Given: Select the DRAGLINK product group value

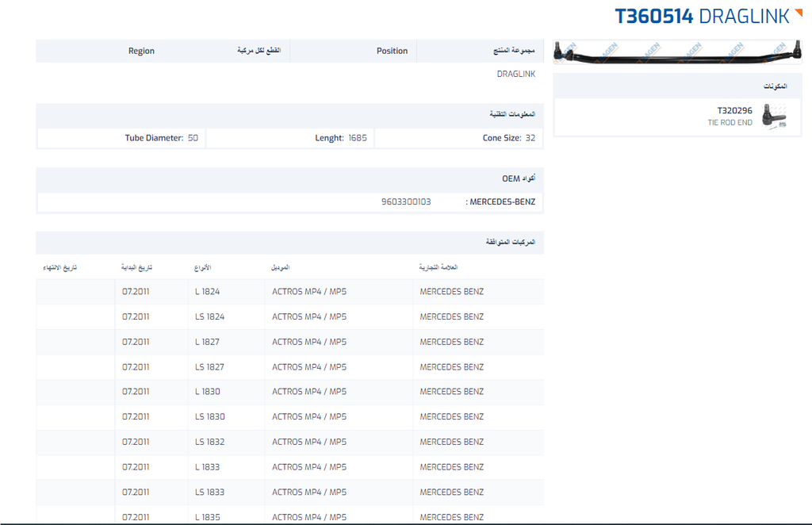Looking at the screenshot, I should (x=515, y=74).
